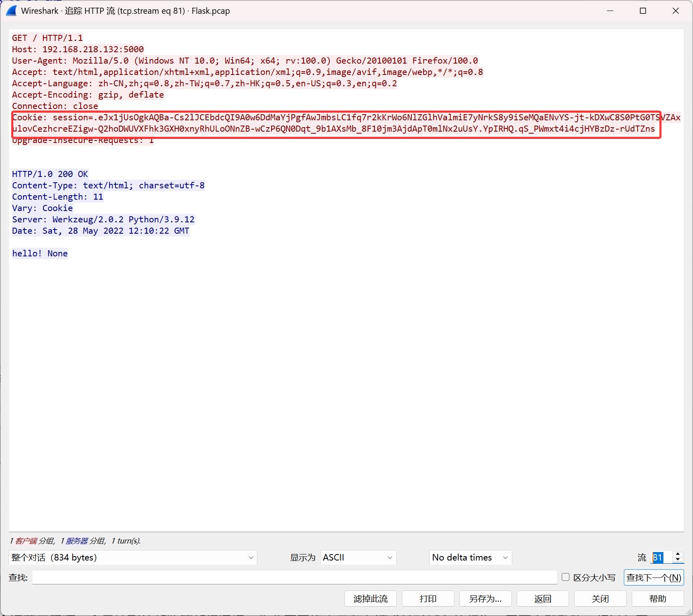This screenshot has width=693, height=616.
Task: Click the hello! None response body
Action: click(x=40, y=254)
